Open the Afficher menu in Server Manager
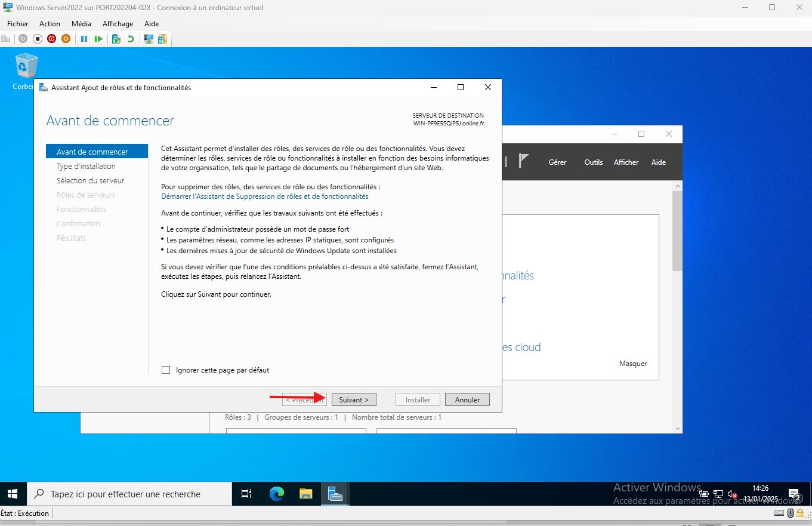This screenshot has height=526, width=812. pyautogui.click(x=626, y=162)
